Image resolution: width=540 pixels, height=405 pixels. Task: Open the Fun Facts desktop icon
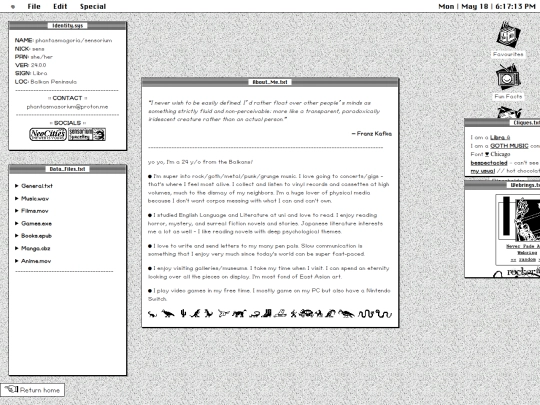[x=508, y=82]
